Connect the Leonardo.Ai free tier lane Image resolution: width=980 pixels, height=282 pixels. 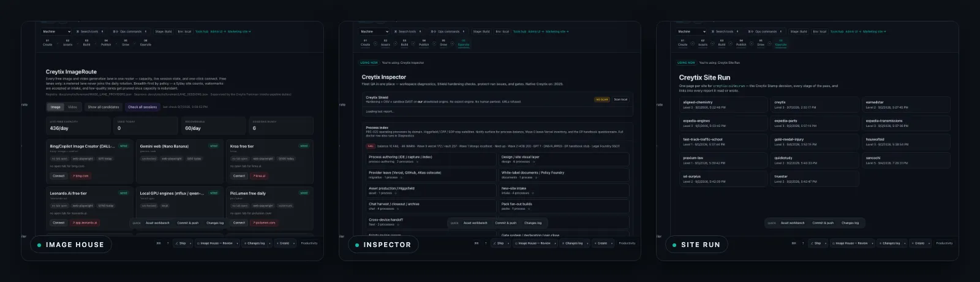coord(59,223)
